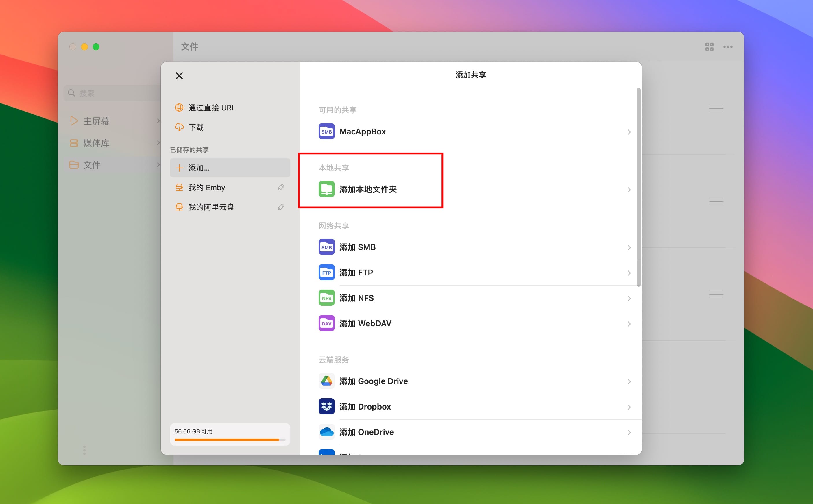
Task: Choose 添加本地文件夹
Action: coord(475,189)
